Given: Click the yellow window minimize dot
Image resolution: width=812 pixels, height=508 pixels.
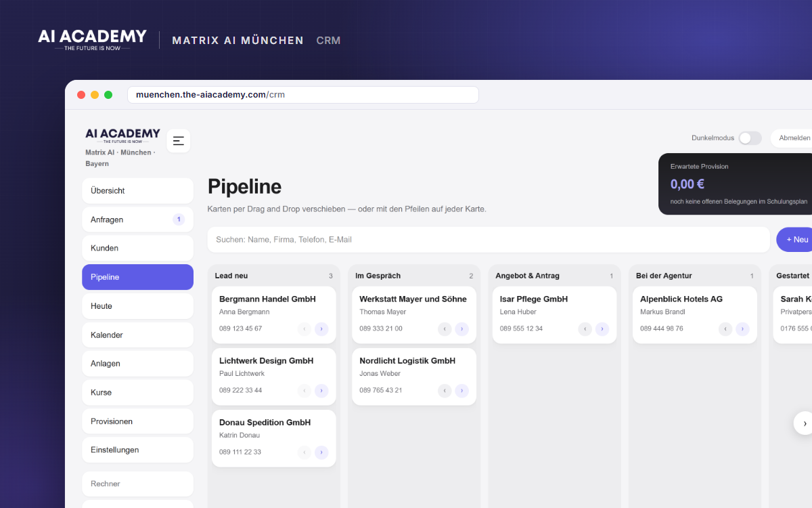Looking at the screenshot, I should (x=95, y=95).
